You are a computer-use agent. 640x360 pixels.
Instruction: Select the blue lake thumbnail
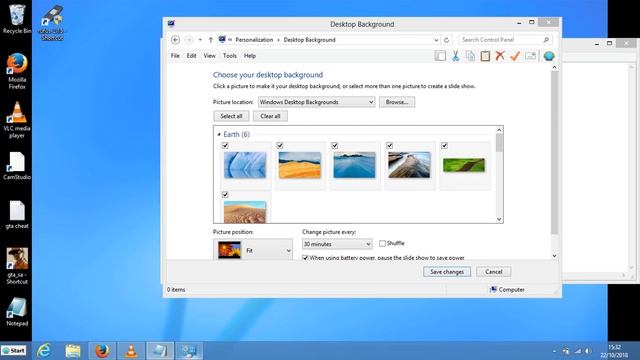pyautogui.click(x=354, y=165)
